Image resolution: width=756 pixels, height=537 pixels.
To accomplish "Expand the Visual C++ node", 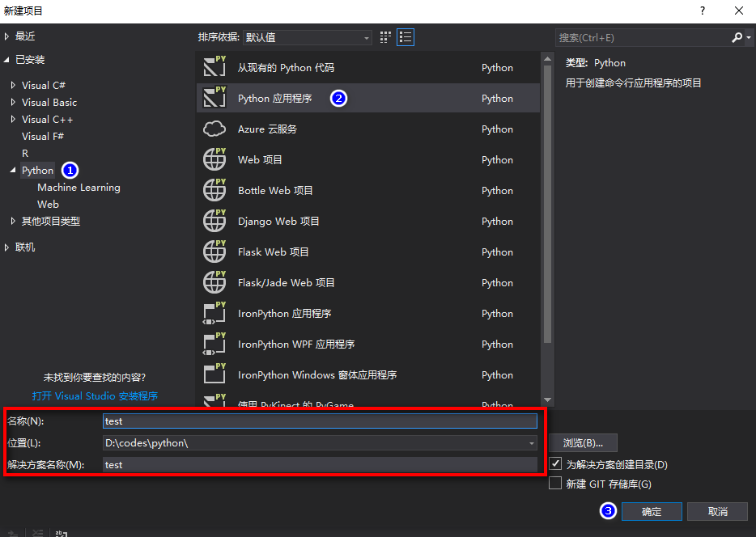I will (13, 119).
